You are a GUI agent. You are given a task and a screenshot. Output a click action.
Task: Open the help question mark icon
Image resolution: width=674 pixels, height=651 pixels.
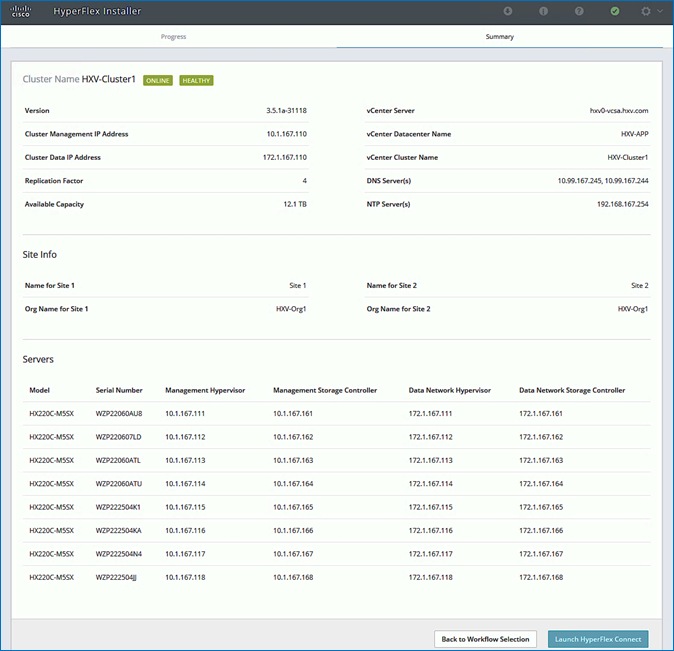pos(579,11)
